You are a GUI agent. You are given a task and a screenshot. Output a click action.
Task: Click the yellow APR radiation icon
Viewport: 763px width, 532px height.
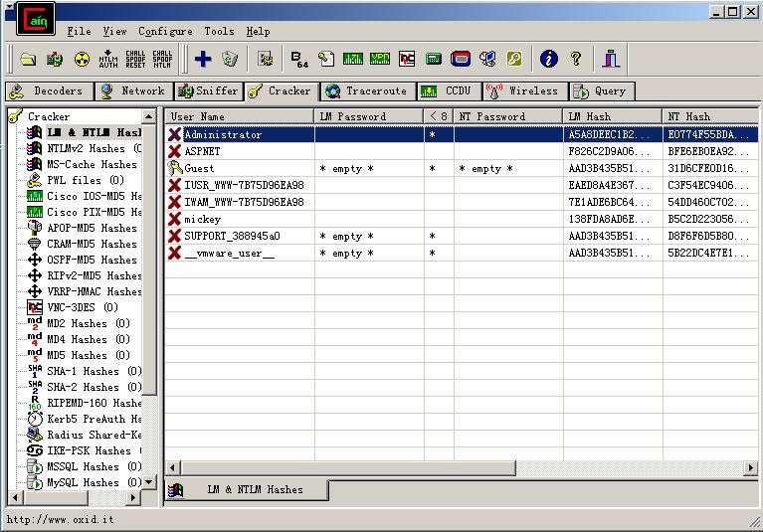(x=82, y=60)
